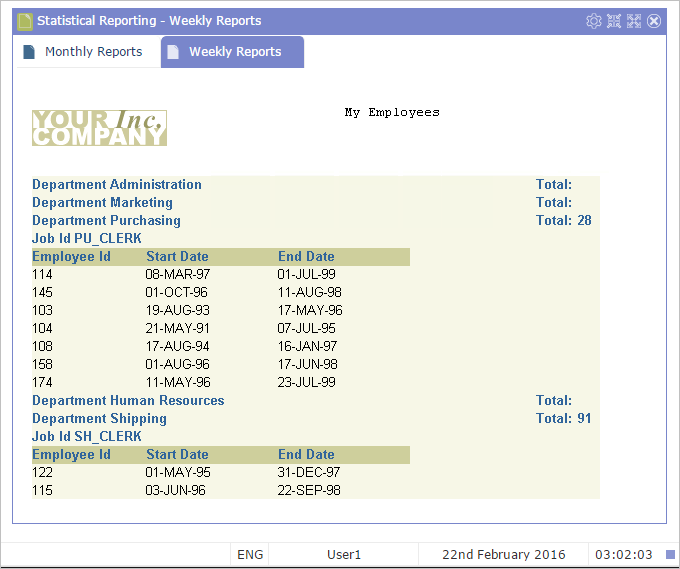The image size is (680, 569).
Task: Click Total label for Department Human Resources
Action: (554, 401)
